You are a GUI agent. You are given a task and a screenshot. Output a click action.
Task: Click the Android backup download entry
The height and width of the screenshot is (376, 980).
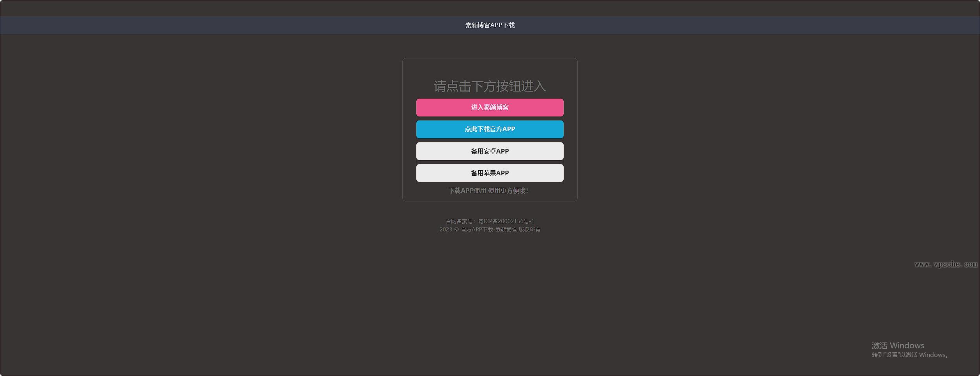point(490,151)
